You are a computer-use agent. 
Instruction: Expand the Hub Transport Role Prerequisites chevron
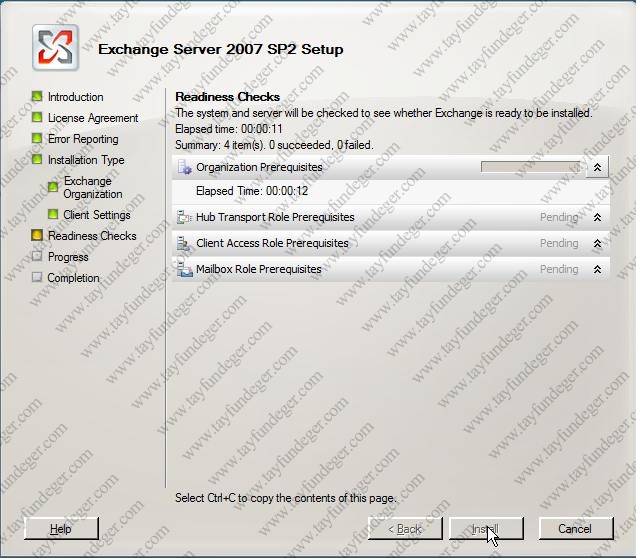[597, 217]
